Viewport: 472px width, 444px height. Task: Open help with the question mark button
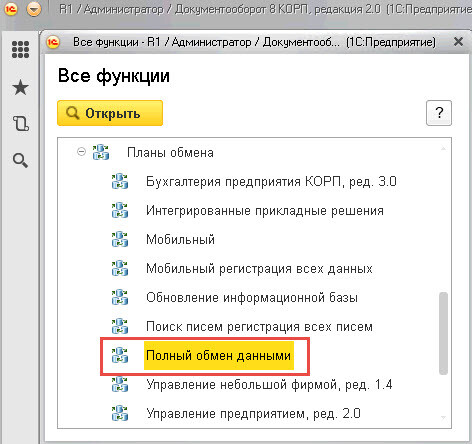point(439,113)
